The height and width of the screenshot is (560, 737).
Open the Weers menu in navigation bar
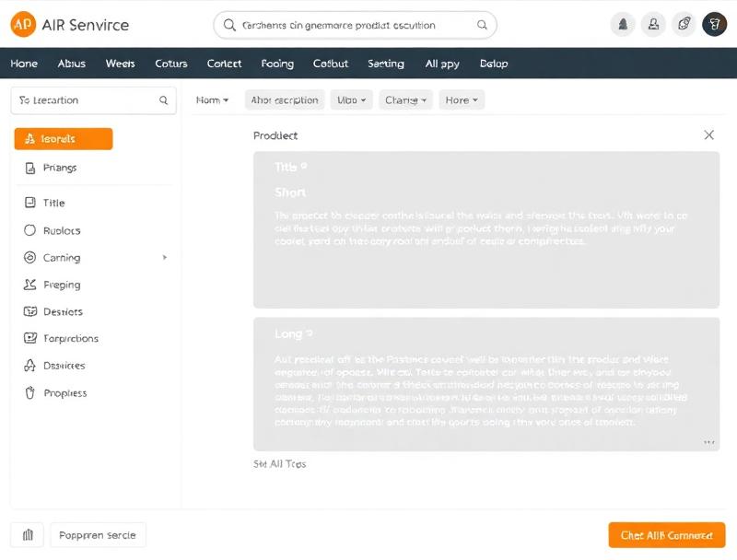click(x=120, y=64)
